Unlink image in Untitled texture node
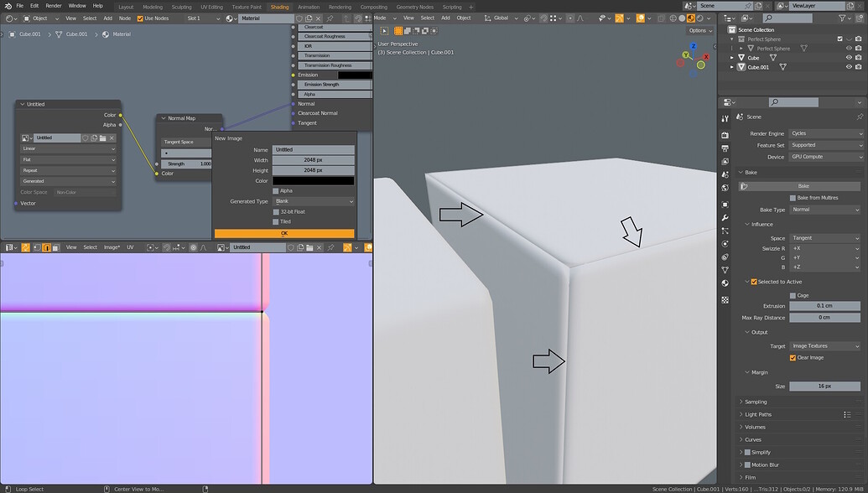 coord(112,138)
